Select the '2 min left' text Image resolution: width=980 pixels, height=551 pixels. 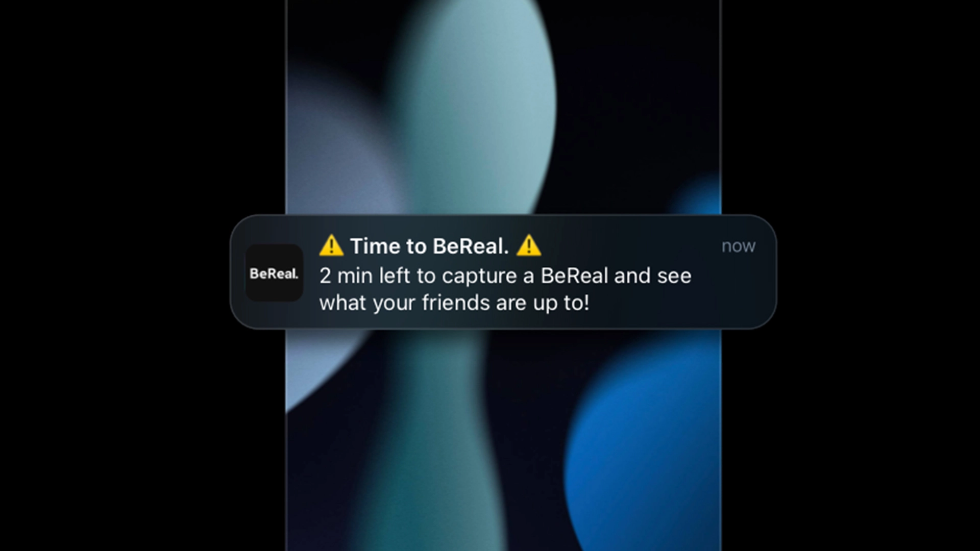point(365,276)
